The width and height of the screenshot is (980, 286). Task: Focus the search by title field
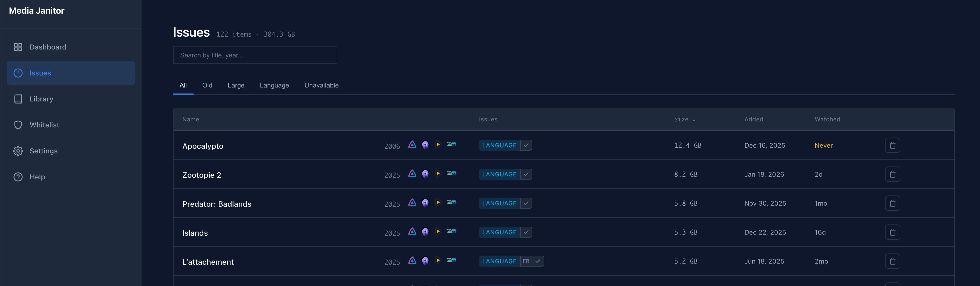[x=255, y=56]
